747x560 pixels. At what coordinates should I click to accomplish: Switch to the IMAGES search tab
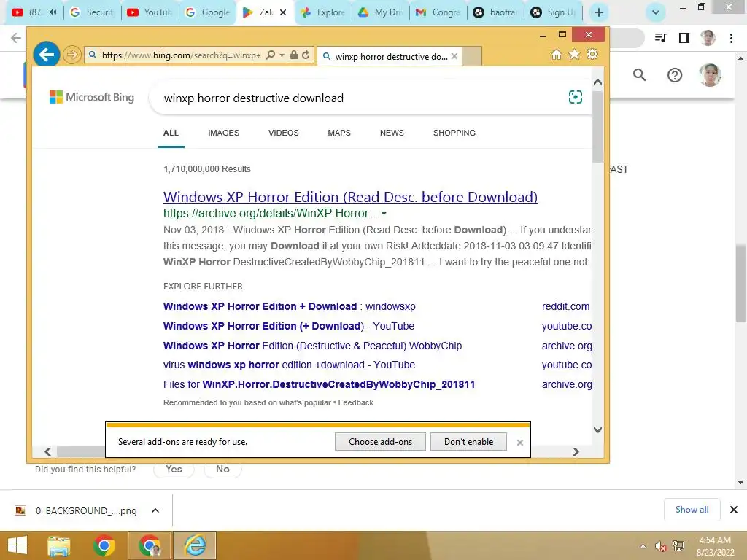[x=223, y=133]
